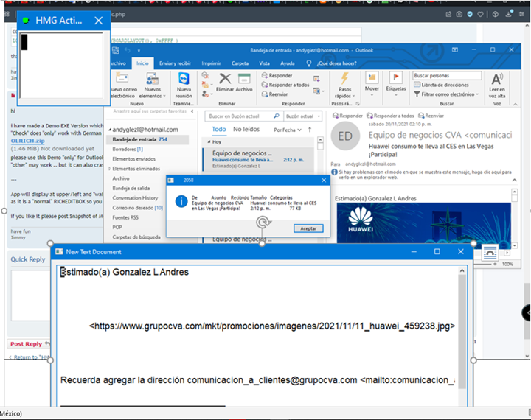Click Reenviar in the reading pane

431,116
